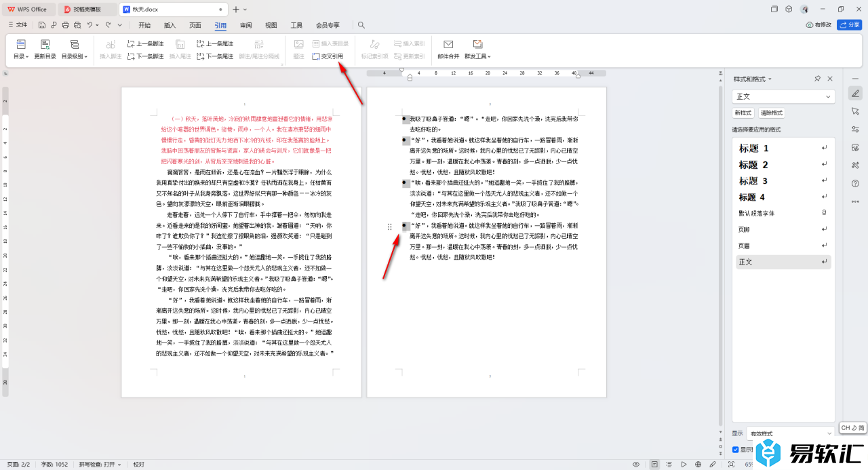The image size is (868, 470).
Task: Go to 上一条脚注 previous footnote
Action: point(146,43)
